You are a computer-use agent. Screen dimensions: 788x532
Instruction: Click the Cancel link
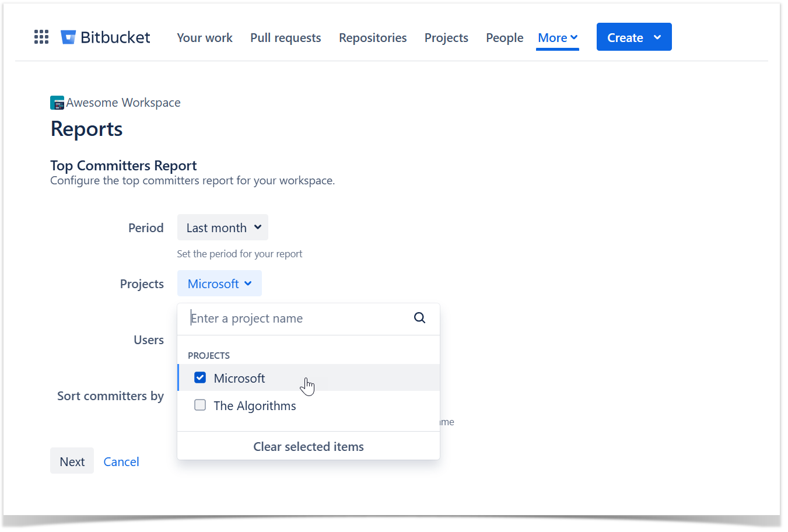click(121, 461)
